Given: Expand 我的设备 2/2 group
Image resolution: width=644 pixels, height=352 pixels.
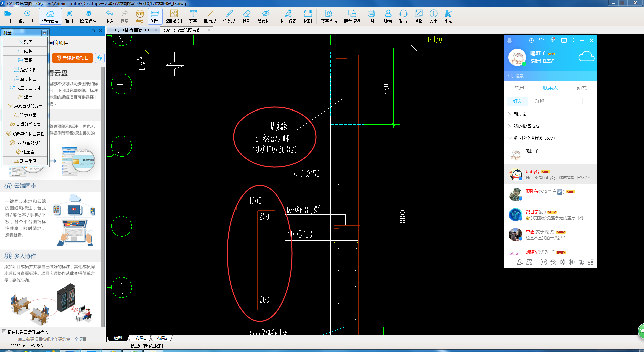Looking at the screenshot, I should click(550, 126).
